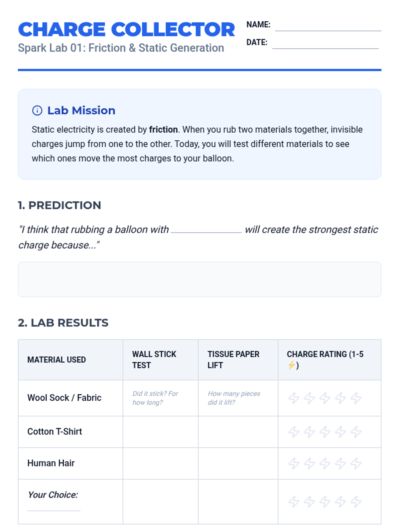Click the blank in the prediction sentence

point(206,229)
